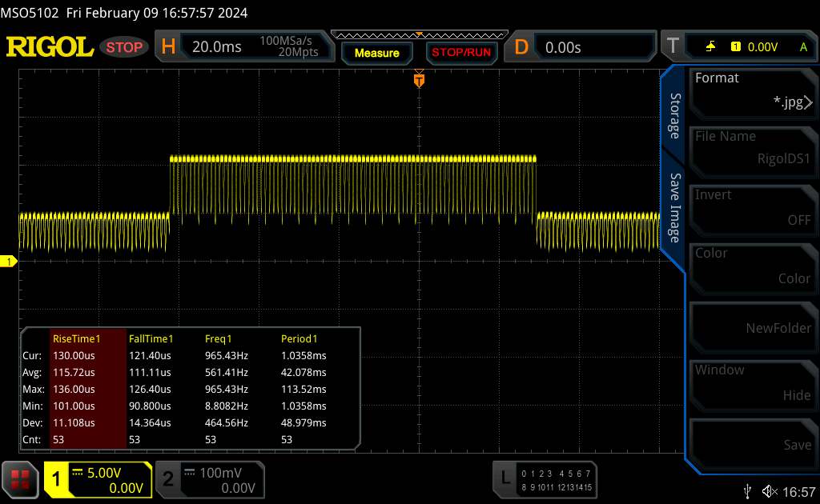820x504 pixels.
Task: Click the USB connection status icon
Action: coord(747,490)
